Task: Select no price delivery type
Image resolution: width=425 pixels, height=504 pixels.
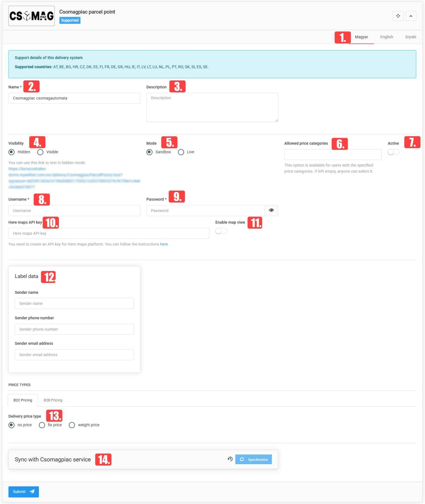Action: [12, 425]
